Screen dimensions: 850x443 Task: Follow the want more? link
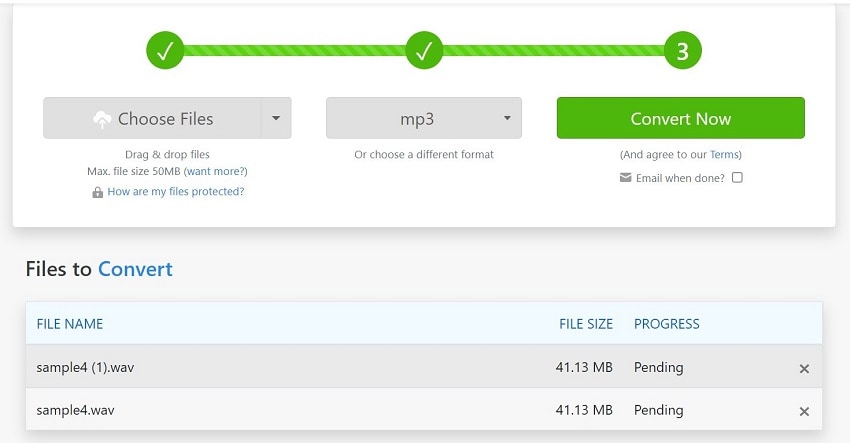[214, 172]
